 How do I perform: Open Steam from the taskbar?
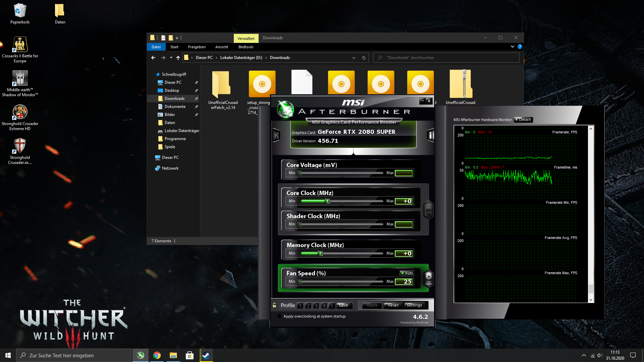(x=206, y=355)
